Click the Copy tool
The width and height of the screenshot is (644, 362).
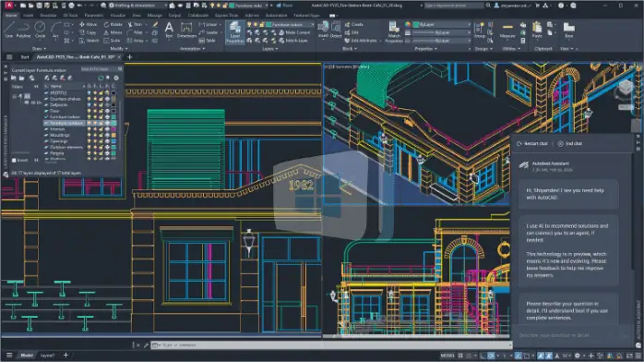[88, 32]
